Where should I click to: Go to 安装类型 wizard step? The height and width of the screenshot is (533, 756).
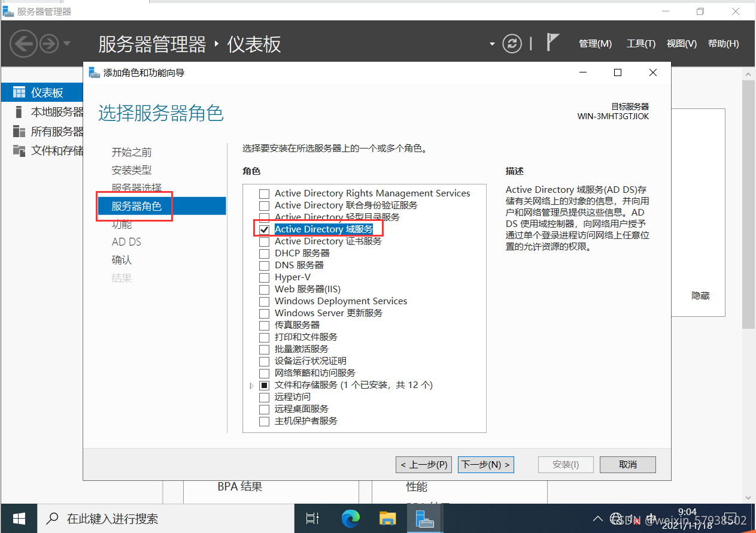[x=132, y=170]
